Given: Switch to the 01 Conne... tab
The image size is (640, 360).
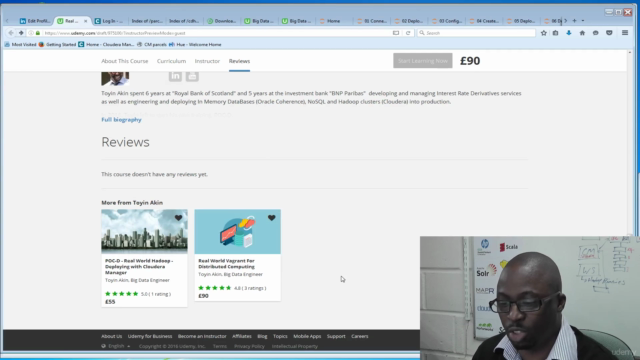Looking at the screenshot, I should 371,21.
